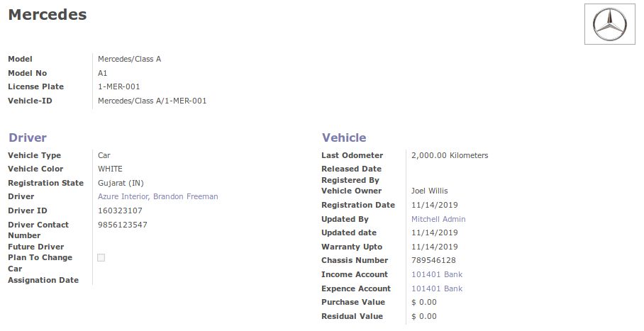Select the Vehicle Color value WHITE
The height and width of the screenshot is (331, 644).
[x=110, y=169]
